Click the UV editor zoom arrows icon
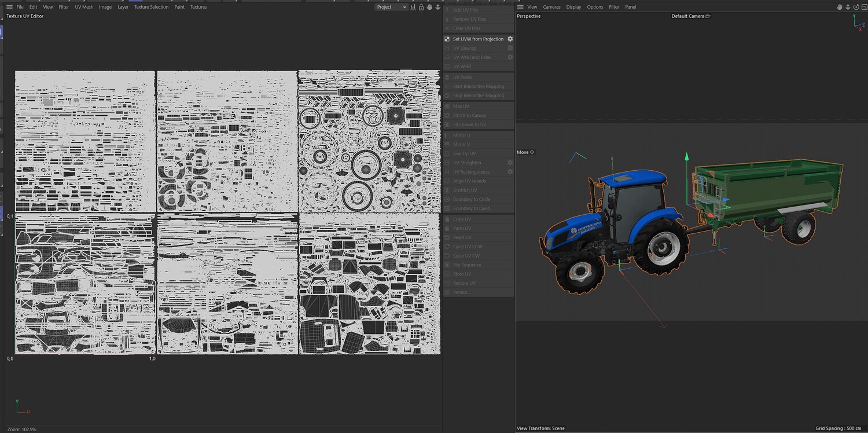868x433 pixels. point(437,7)
